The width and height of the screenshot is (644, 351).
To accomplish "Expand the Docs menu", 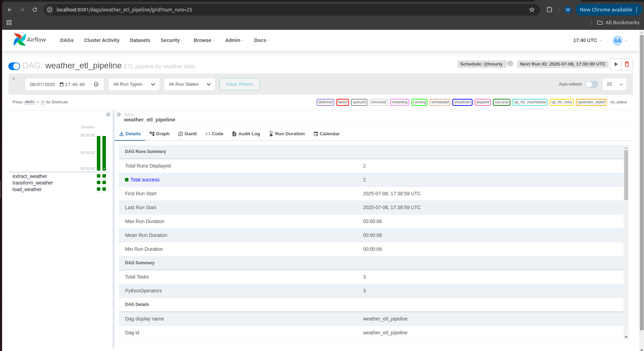I will [x=261, y=40].
